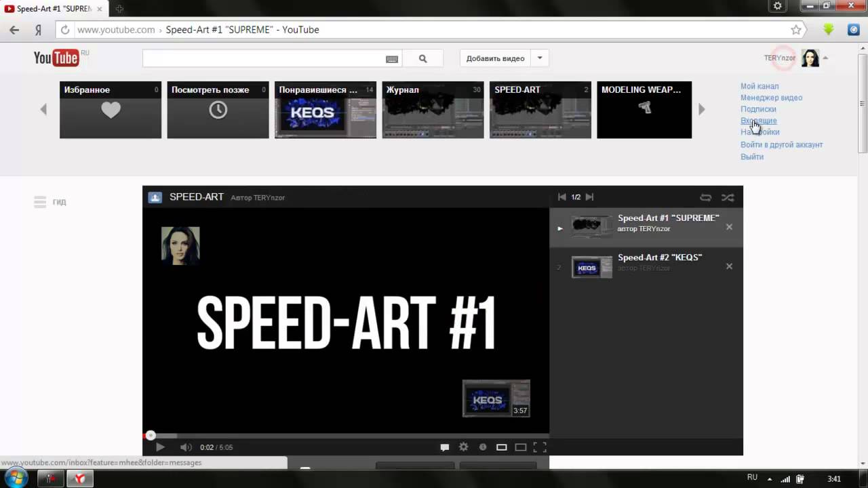Open the on-screen keyboard icon in search box
Screen dimensions: 868x488
[392, 59]
